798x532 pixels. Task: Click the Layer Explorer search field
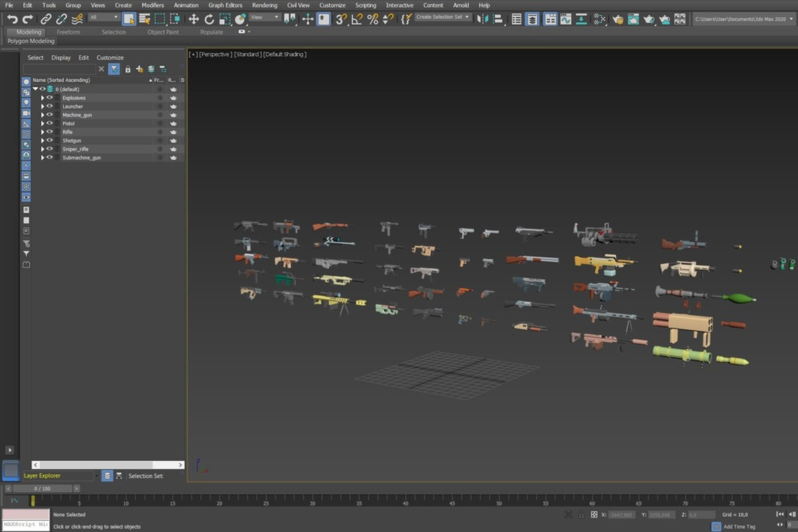[x=60, y=69]
